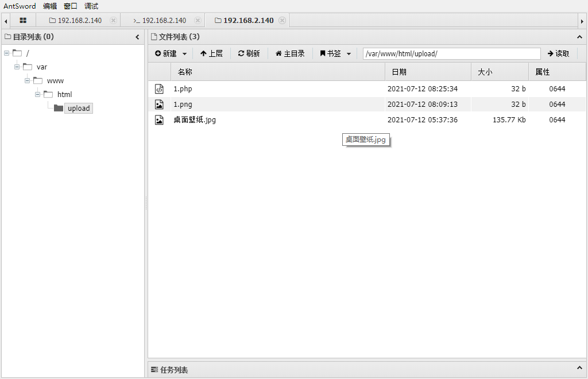Select the 1.php file name
Viewport: 588px width, 379px height.
[x=183, y=89]
